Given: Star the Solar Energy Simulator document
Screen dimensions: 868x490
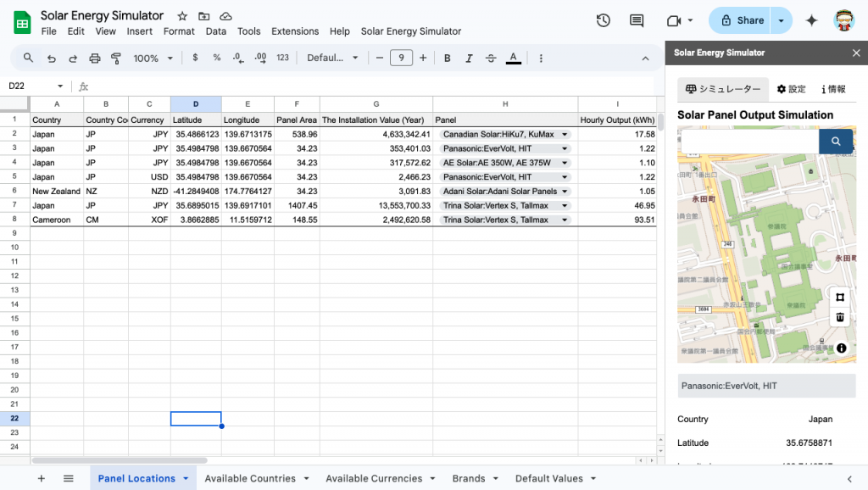Looking at the screenshot, I should (182, 16).
